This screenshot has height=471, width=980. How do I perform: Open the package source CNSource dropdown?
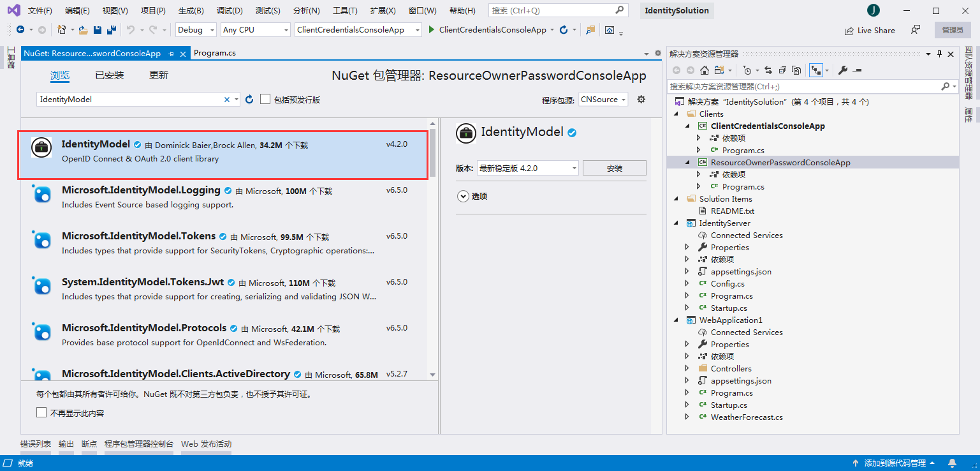[603, 100]
